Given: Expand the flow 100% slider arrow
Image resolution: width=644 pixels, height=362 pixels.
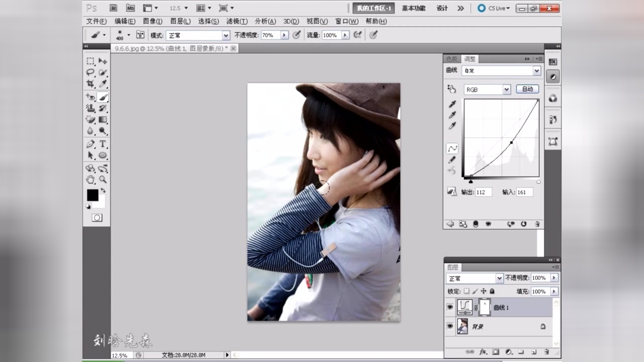Looking at the screenshot, I should click(345, 35).
